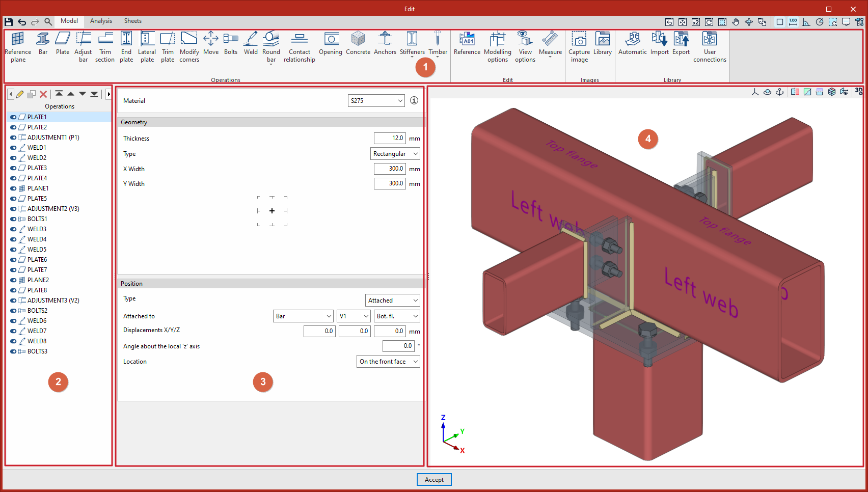Hide the PLATE2 operation
Viewport: 868px width, 492px height.
tap(13, 127)
